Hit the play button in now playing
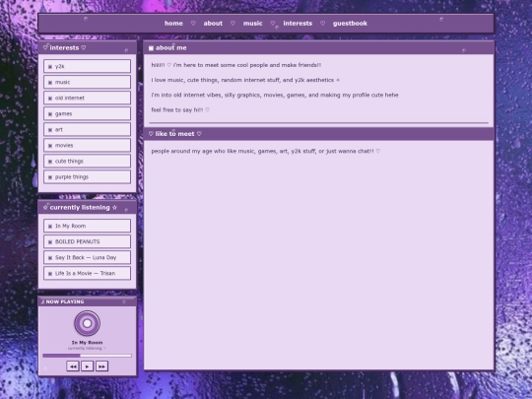 click(88, 366)
